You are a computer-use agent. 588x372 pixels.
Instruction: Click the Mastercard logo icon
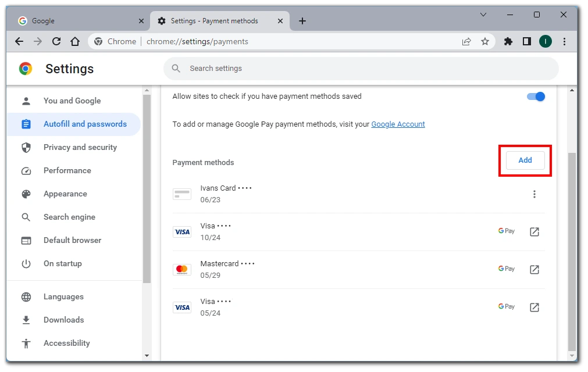click(x=182, y=269)
